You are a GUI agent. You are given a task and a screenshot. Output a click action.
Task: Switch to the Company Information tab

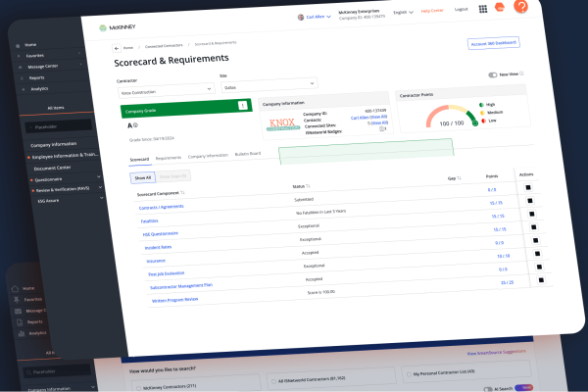tap(208, 156)
